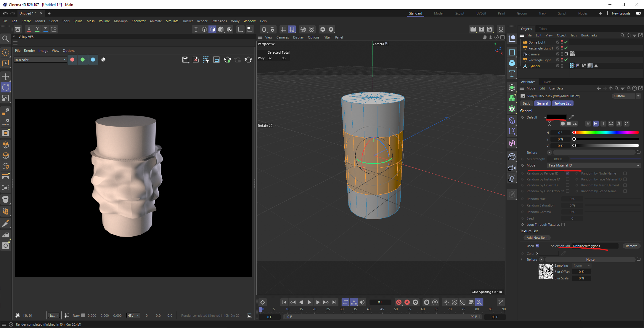Expand the Color row arrow
The height and width of the screenshot is (328, 644).
(x=537, y=253)
